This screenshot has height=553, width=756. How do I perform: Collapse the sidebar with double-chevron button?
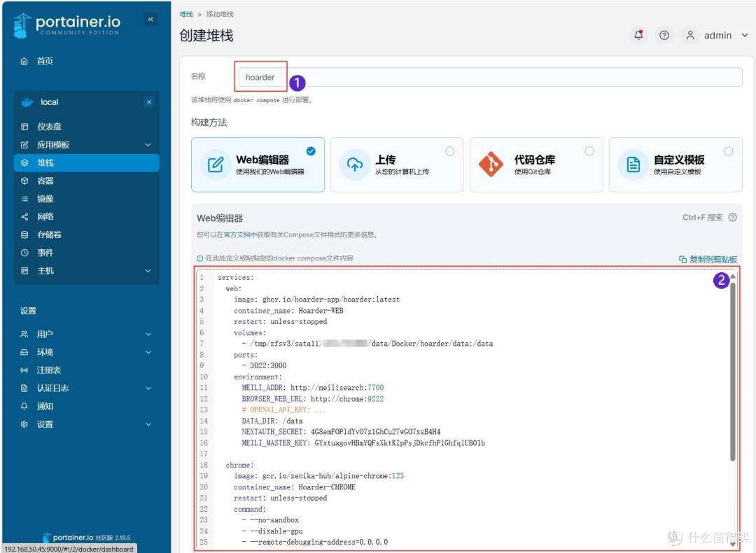tap(150, 20)
